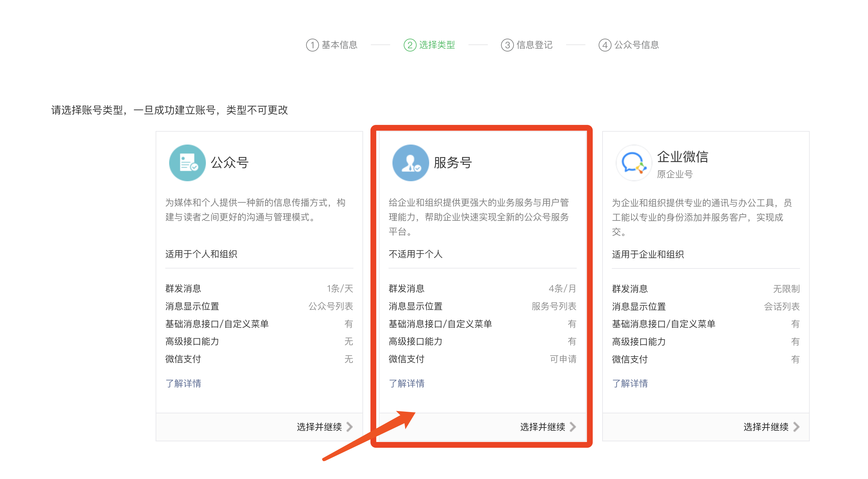Click the 原企业号 subtitle

(x=675, y=174)
